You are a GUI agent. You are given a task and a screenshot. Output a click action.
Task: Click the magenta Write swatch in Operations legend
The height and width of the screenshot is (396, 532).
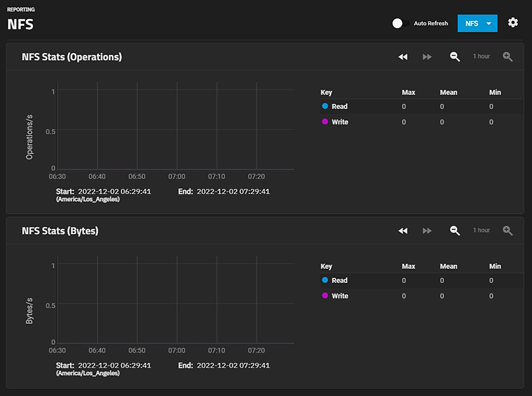325,122
